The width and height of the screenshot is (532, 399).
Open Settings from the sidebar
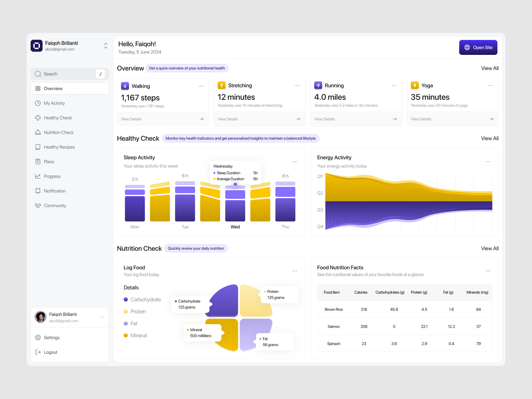coord(52,337)
